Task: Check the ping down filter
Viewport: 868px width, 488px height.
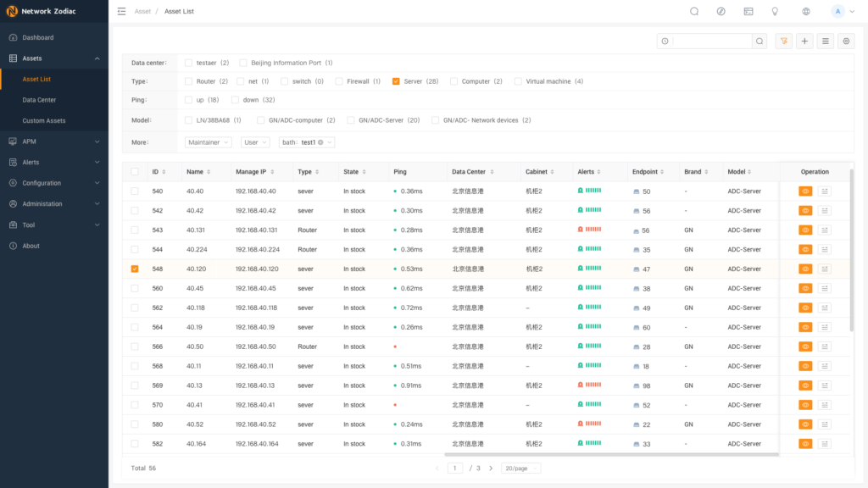Action: tap(236, 100)
